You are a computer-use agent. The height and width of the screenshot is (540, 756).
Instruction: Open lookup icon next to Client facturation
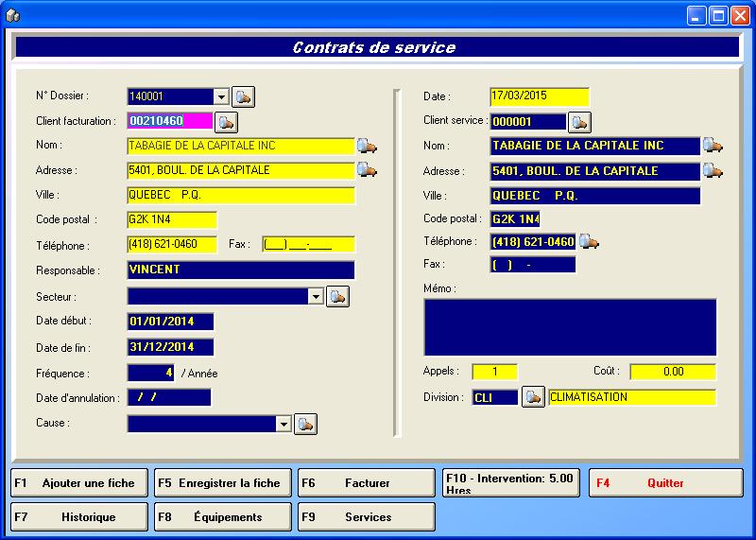(226, 121)
